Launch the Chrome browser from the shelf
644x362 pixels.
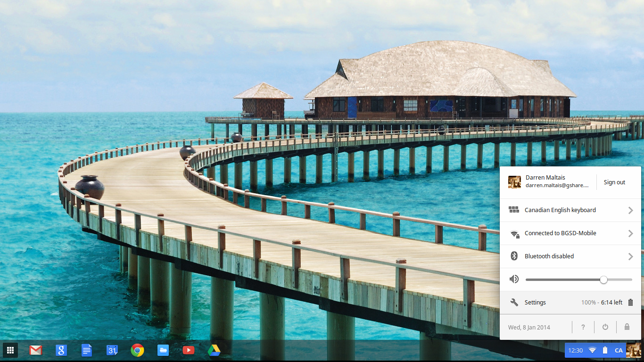coord(137,350)
